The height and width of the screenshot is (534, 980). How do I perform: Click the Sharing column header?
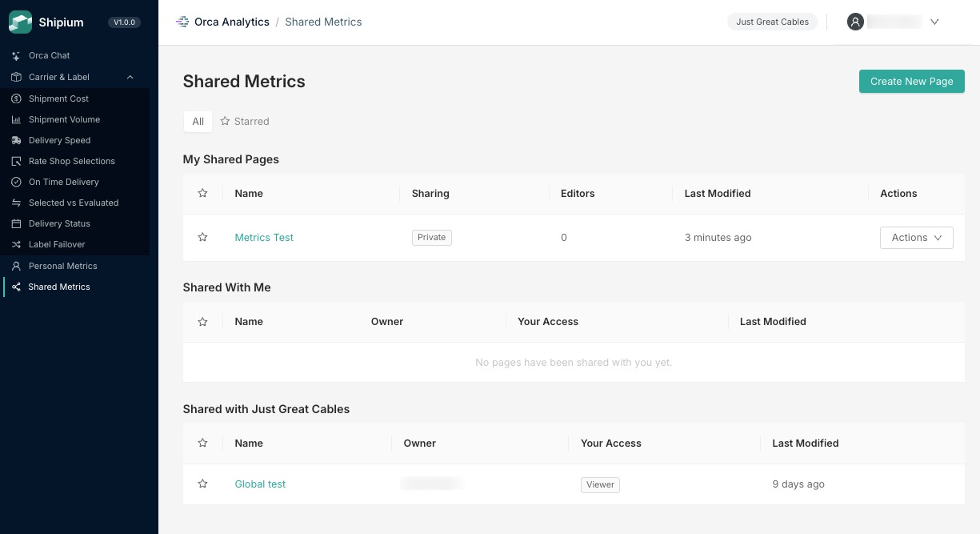pos(430,193)
